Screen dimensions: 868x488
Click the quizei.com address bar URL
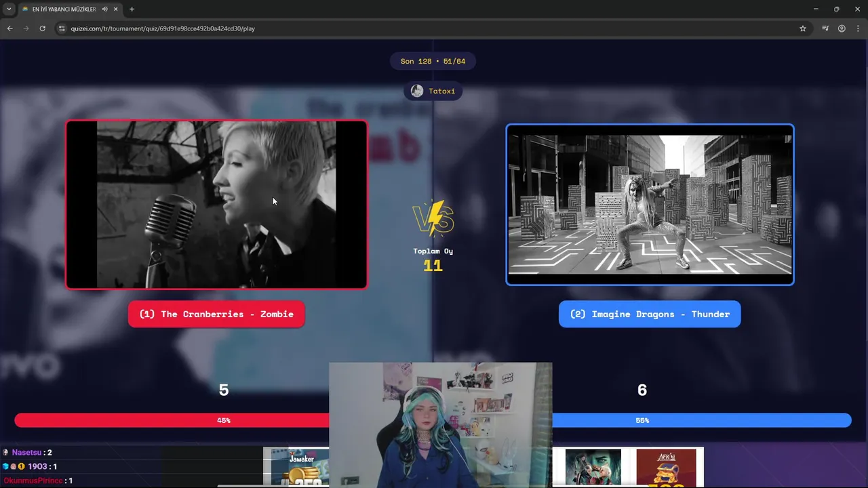point(163,28)
